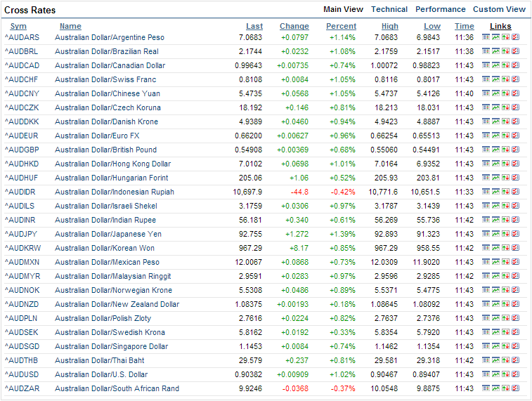Click the red checklist icon for AUDZAR
Image resolution: width=532 pixels, height=401 pixels.
pyautogui.click(x=515, y=388)
